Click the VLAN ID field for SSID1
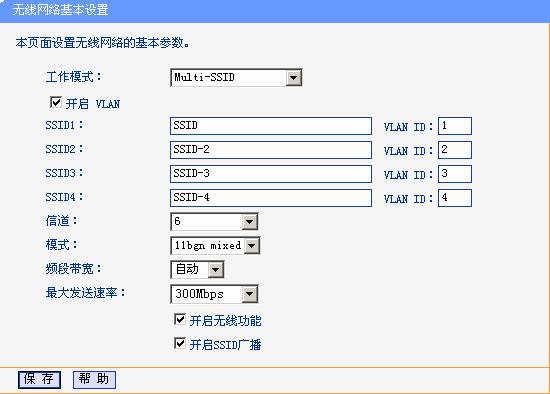Image resolution: width=550 pixels, height=394 pixels. click(455, 126)
